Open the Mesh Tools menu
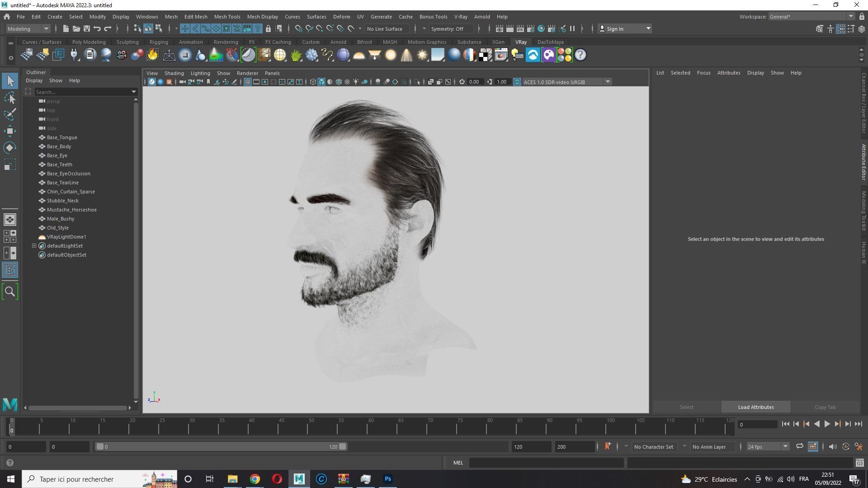 click(227, 17)
